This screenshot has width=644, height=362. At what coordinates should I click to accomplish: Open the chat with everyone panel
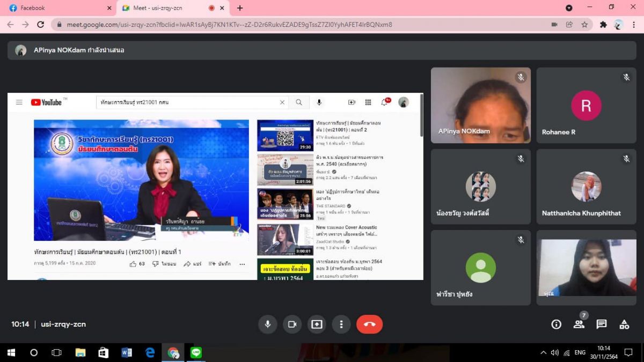pyautogui.click(x=602, y=324)
